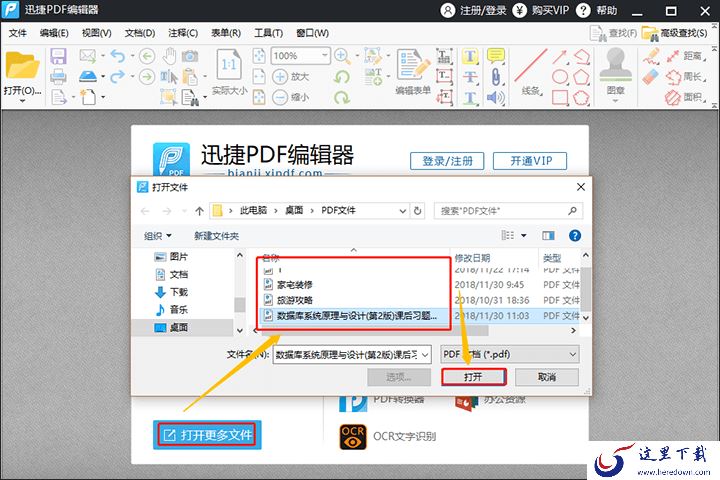Click the paperclip file attachment tool

(x=495, y=77)
